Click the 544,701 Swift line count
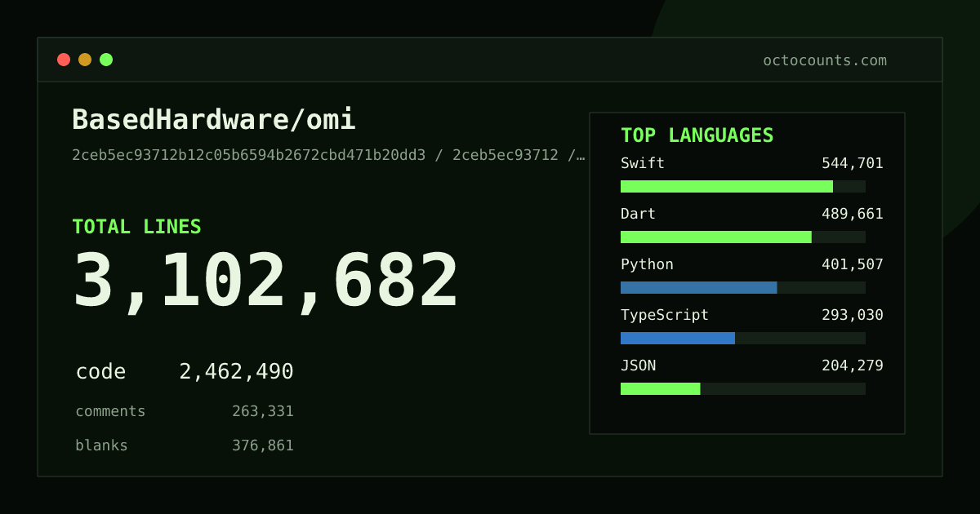This screenshot has height=514, width=980. [853, 163]
